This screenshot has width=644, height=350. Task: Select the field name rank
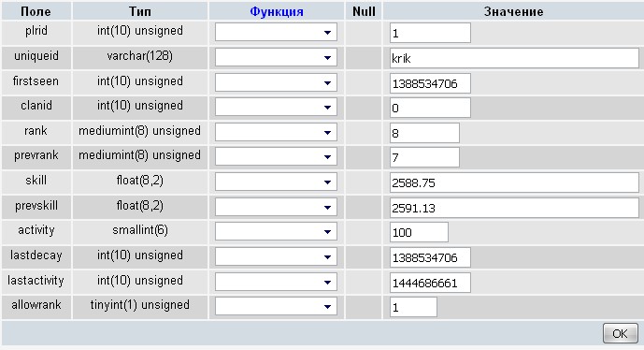click(x=36, y=131)
